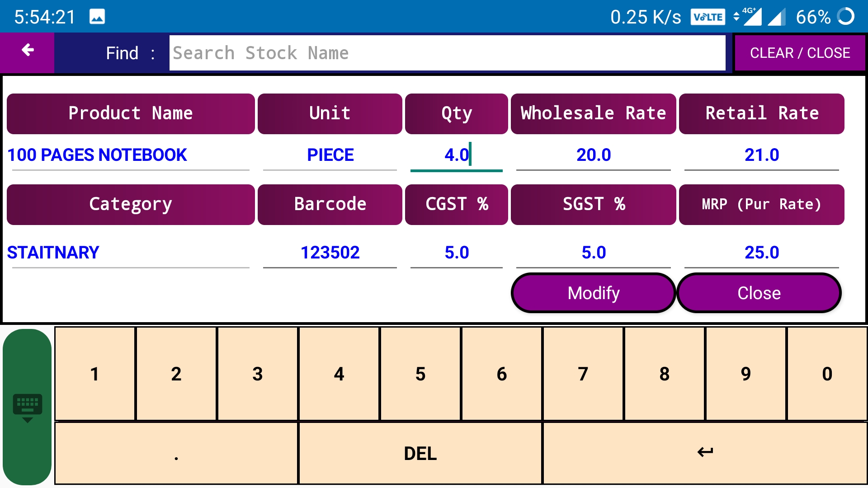Hide the keyboard using green keyboard icon

[27, 407]
